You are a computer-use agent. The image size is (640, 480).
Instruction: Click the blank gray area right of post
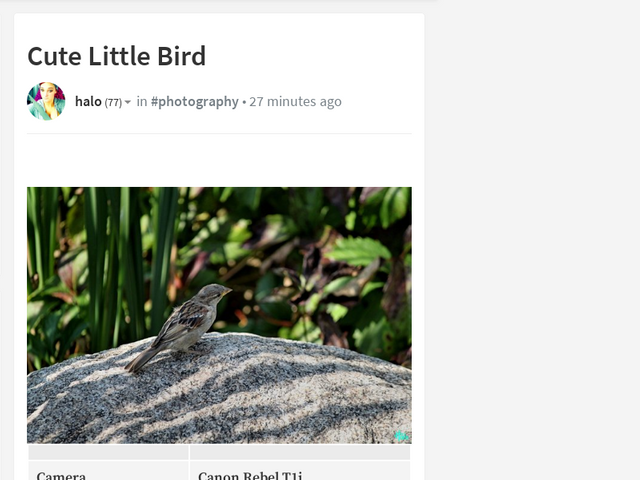pyautogui.click(x=530, y=250)
